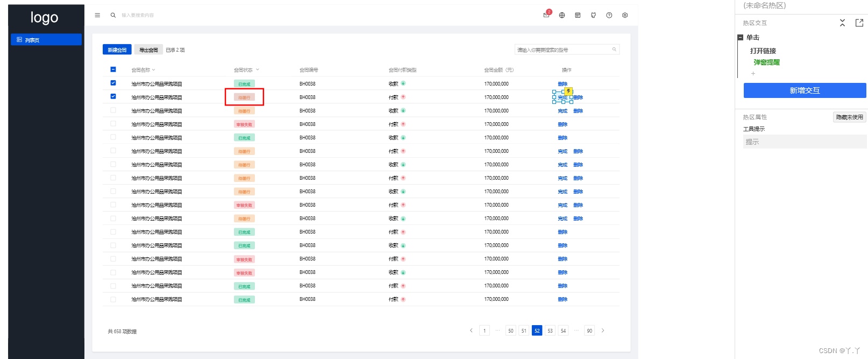Click the 共 658 项数据 total count text

coord(122,332)
